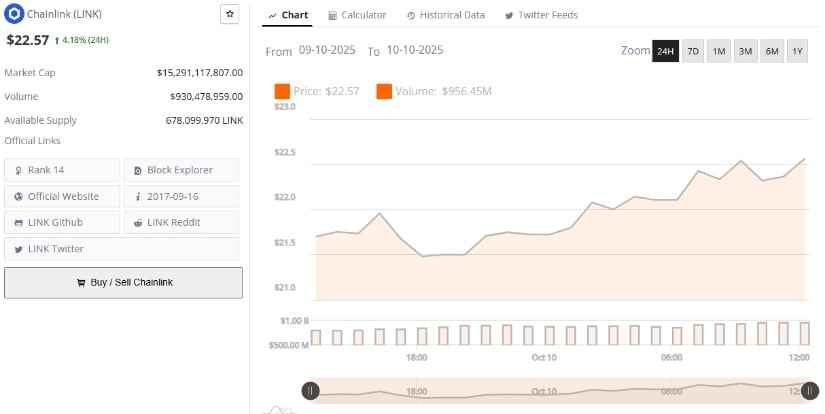825x414 pixels.
Task: Open the LINK Github page
Action: (62, 222)
